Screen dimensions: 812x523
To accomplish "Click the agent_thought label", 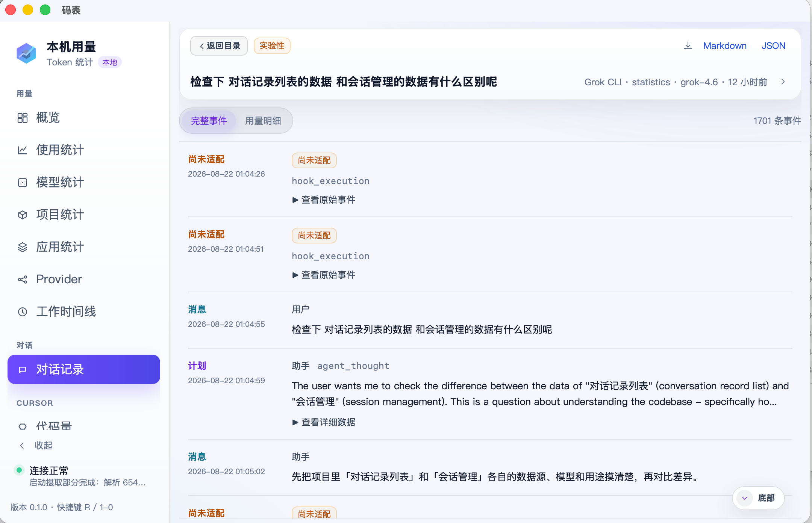I will click(x=353, y=366).
